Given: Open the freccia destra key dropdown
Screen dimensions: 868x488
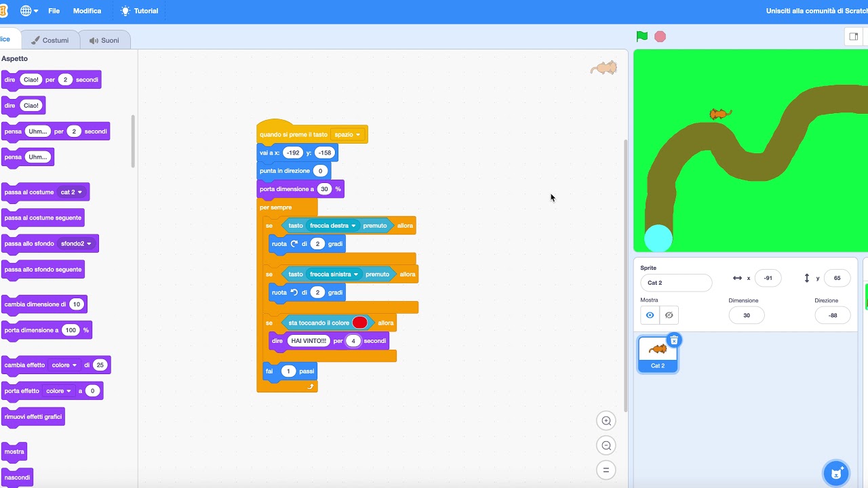Looking at the screenshot, I should pos(332,226).
